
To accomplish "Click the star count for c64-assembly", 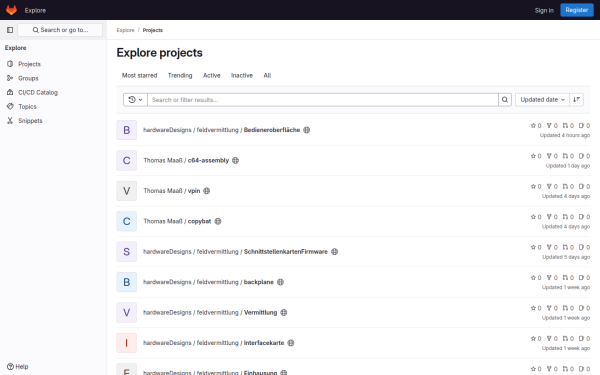I will coord(536,156).
